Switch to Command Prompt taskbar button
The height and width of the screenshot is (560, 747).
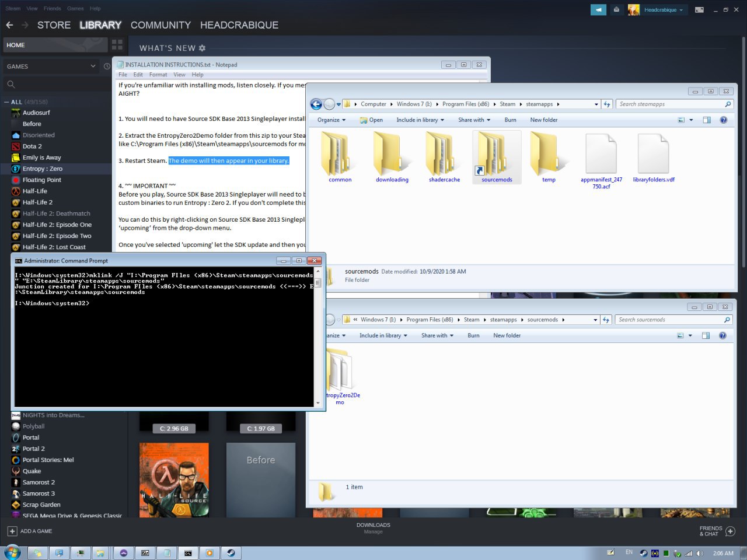tap(188, 552)
